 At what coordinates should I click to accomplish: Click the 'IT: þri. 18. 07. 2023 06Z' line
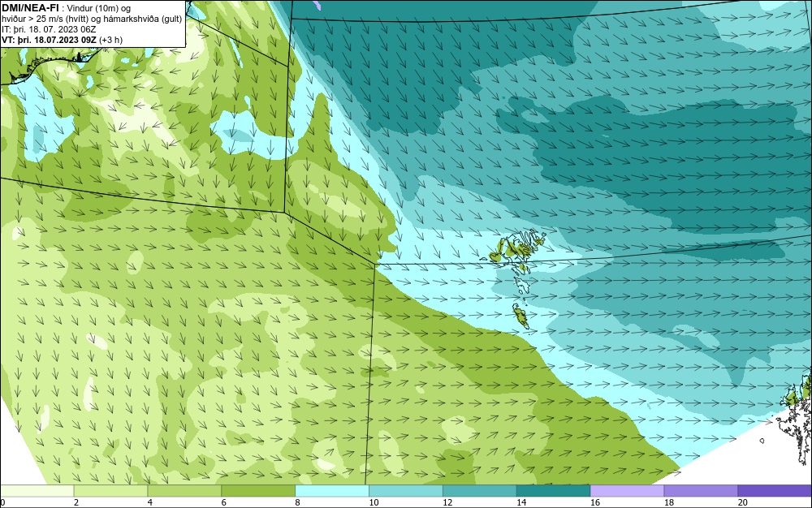click(x=49, y=29)
